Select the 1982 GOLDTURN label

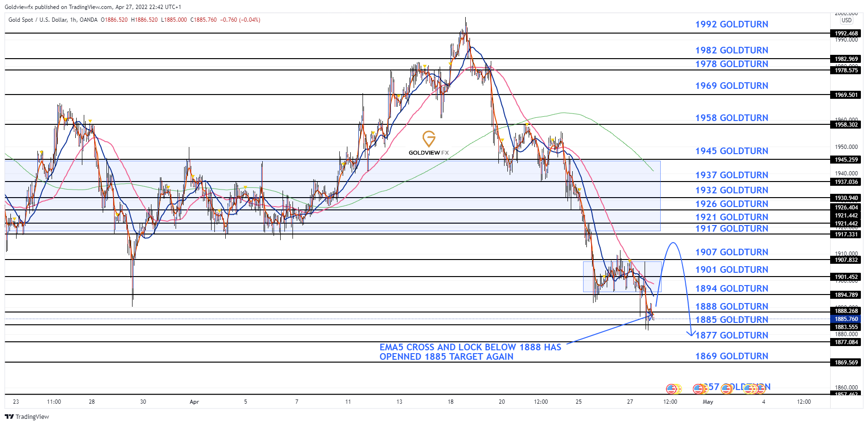pyautogui.click(x=732, y=50)
